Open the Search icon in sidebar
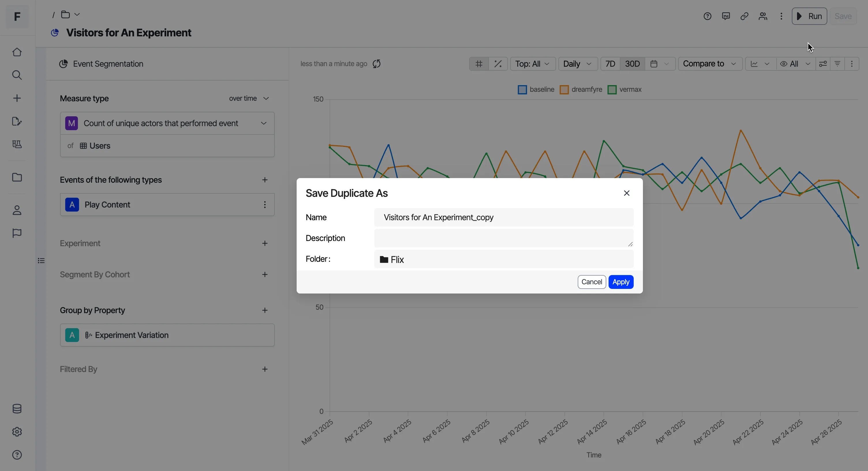868x471 pixels. pyautogui.click(x=17, y=75)
